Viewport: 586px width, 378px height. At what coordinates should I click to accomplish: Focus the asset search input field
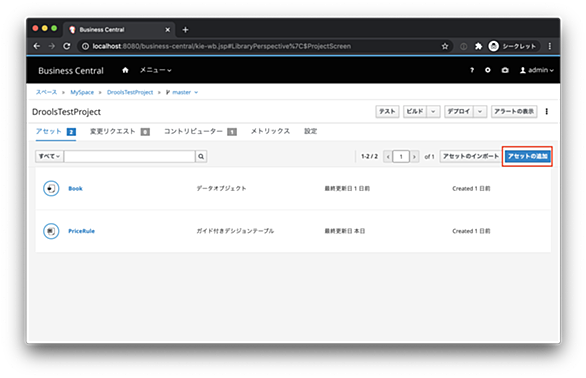130,156
